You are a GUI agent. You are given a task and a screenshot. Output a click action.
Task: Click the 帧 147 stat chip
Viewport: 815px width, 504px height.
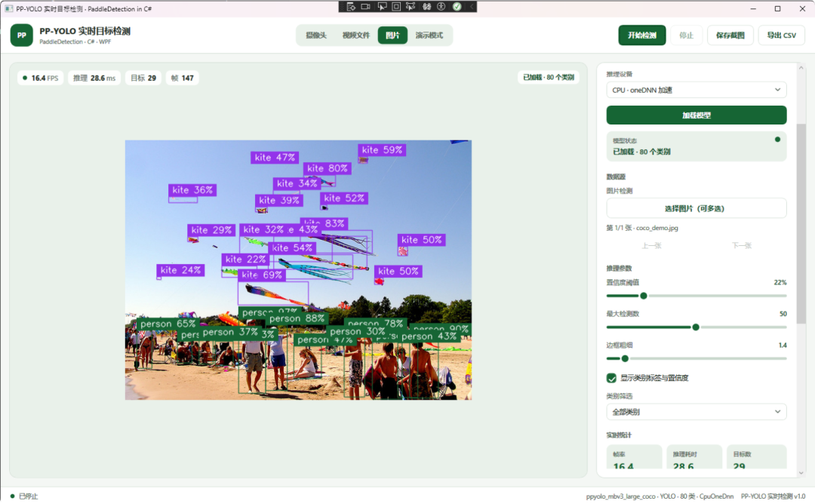point(183,78)
